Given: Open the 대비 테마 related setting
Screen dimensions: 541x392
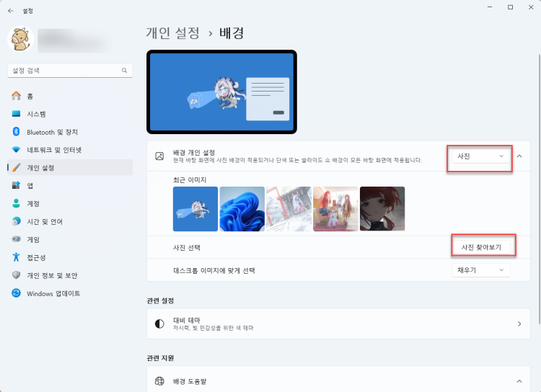Looking at the screenshot, I should tap(338, 324).
